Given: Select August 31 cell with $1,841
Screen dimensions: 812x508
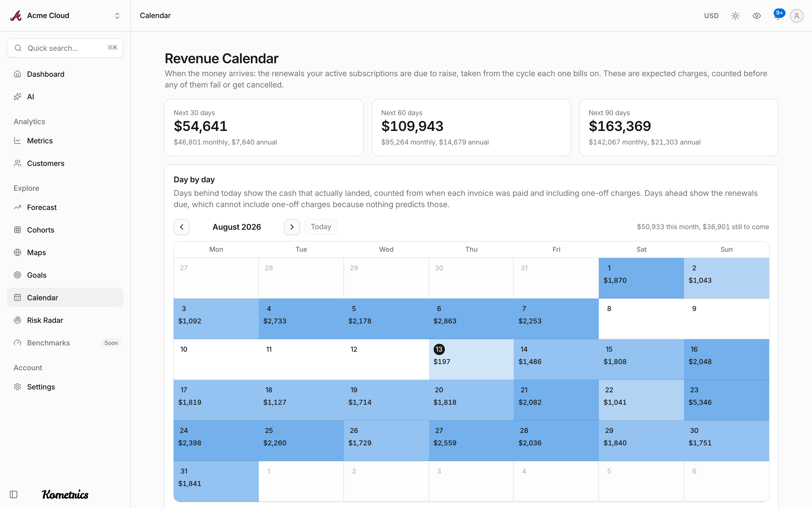Looking at the screenshot, I should [x=216, y=481].
